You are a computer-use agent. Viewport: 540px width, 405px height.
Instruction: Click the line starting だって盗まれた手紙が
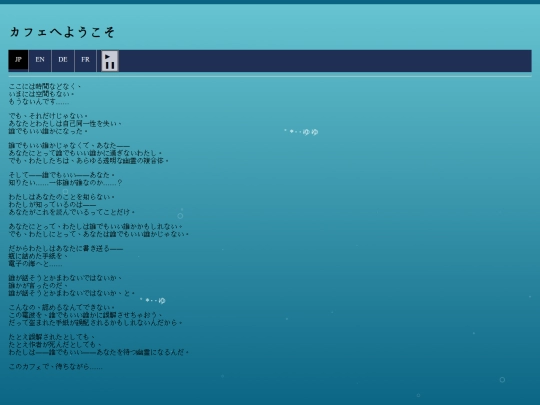95,322
